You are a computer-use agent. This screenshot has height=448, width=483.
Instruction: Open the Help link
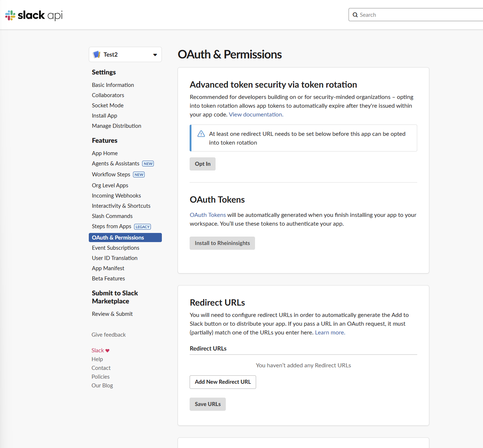[x=97, y=359]
